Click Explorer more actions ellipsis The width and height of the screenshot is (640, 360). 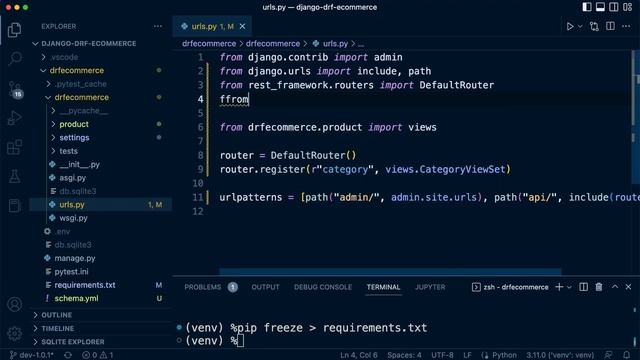[x=158, y=26]
